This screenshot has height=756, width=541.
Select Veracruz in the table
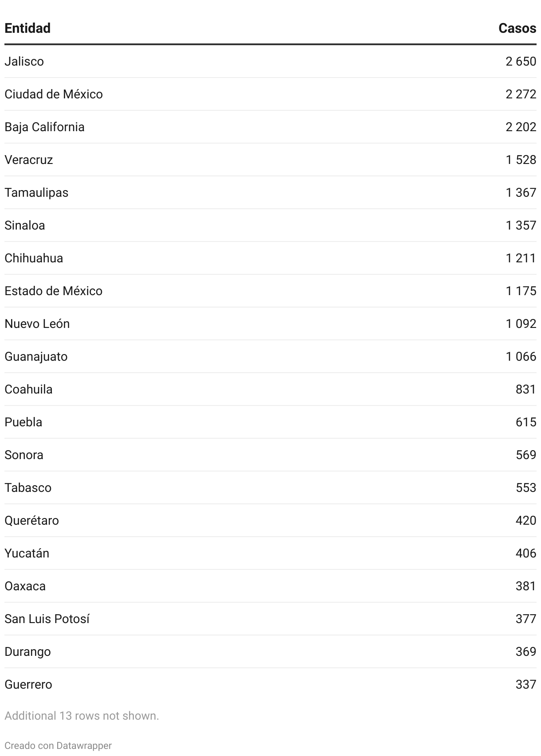pyautogui.click(x=28, y=160)
